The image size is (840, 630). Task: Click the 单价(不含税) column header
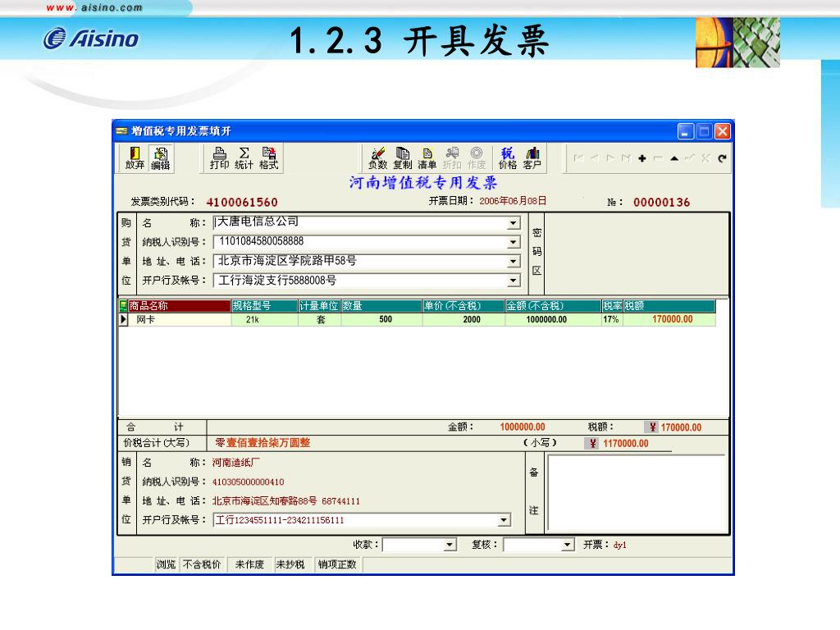pos(464,306)
